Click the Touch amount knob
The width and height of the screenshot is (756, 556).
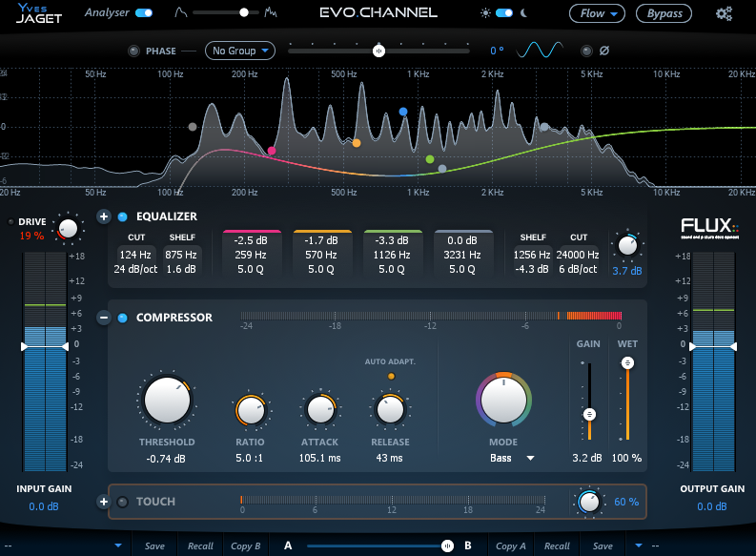click(589, 502)
